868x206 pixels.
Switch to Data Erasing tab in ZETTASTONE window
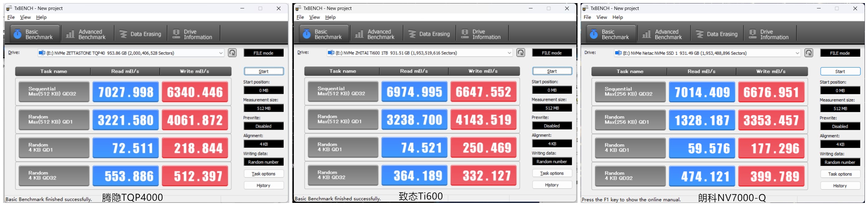click(141, 34)
